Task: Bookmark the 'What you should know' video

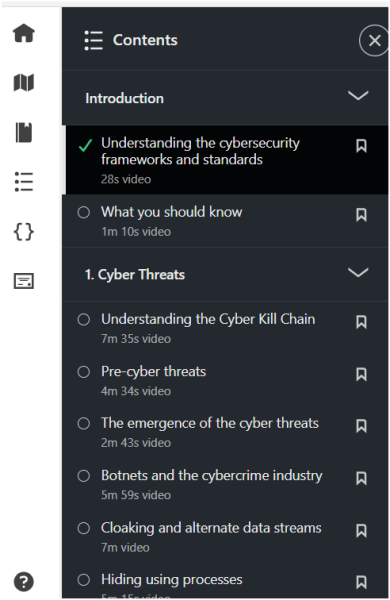Action: tap(361, 215)
